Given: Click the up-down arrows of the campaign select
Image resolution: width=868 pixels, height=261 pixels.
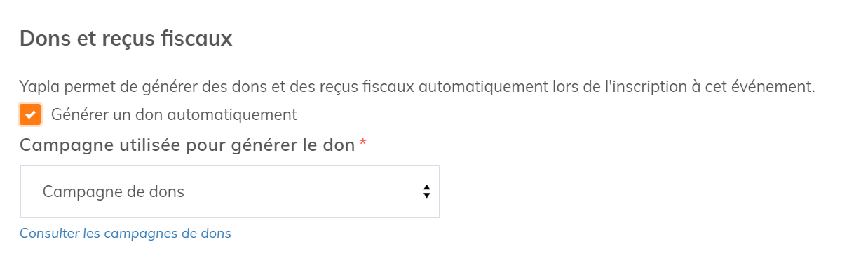Looking at the screenshot, I should point(426,192).
